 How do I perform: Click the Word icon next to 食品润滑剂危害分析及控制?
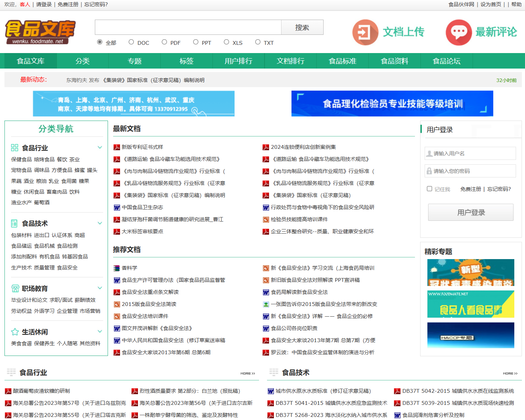tap(397, 415)
